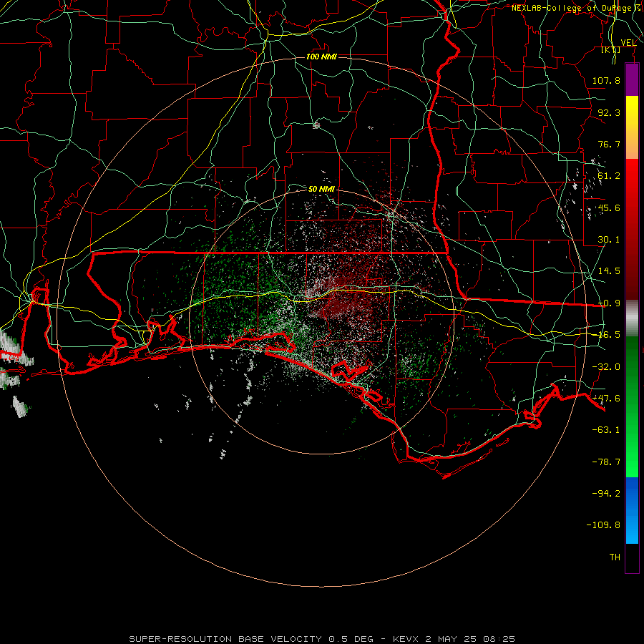This screenshot has height=644, width=644.
Task: Click the "TH" threshold label
Action: pos(615,557)
